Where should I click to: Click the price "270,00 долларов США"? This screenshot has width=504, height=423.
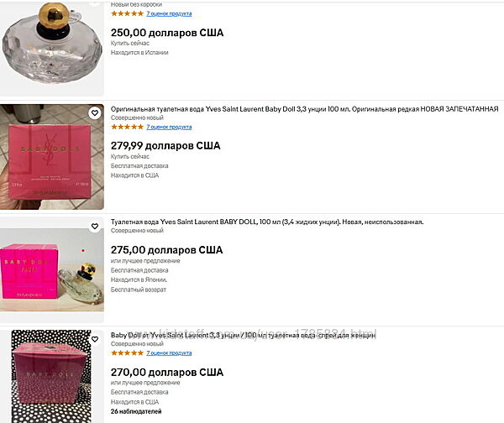[166, 372]
